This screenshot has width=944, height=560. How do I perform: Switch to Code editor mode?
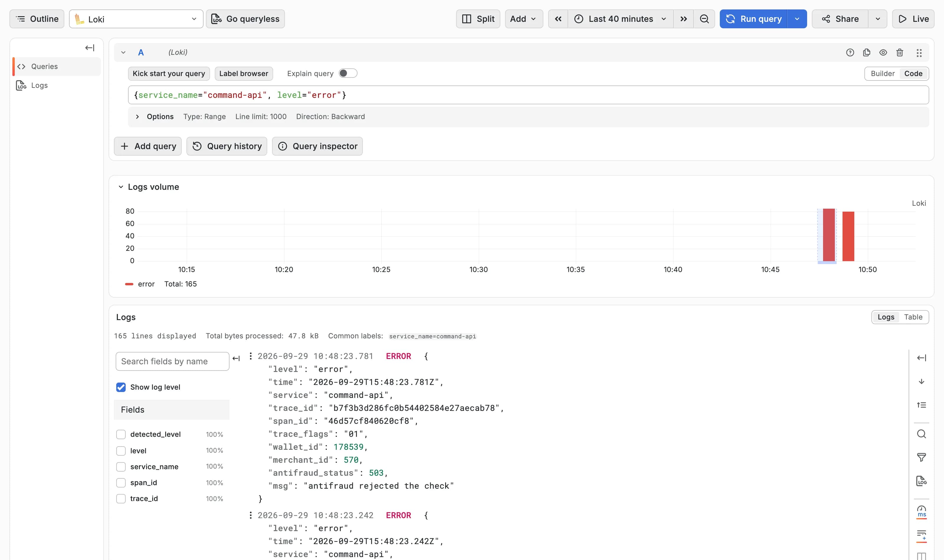click(x=913, y=74)
